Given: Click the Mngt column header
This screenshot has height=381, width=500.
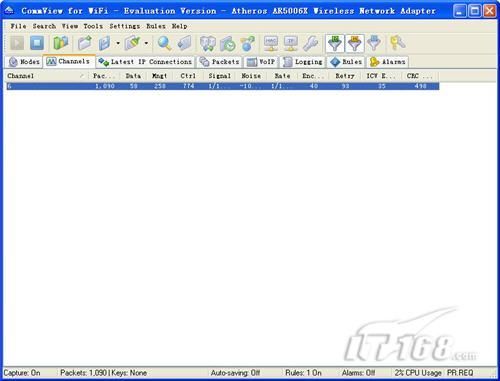Looking at the screenshot, I should click(x=159, y=76).
